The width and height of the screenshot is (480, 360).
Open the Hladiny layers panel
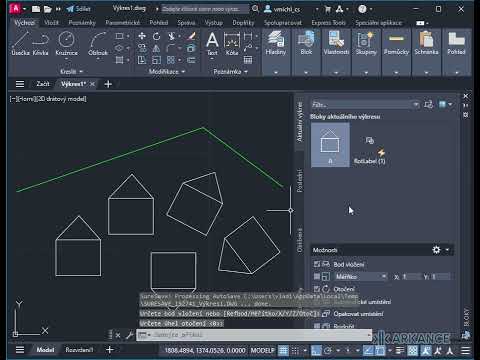(276, 43)
